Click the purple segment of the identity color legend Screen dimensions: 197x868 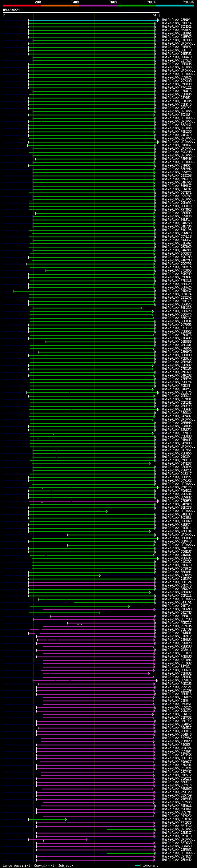(x=99, y=6)
